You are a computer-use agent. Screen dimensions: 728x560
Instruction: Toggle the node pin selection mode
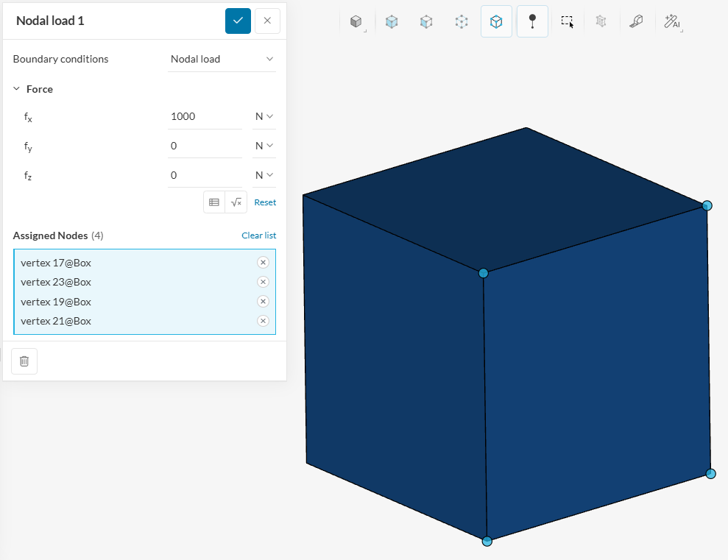pyautogui.click(x=532, y=22)
